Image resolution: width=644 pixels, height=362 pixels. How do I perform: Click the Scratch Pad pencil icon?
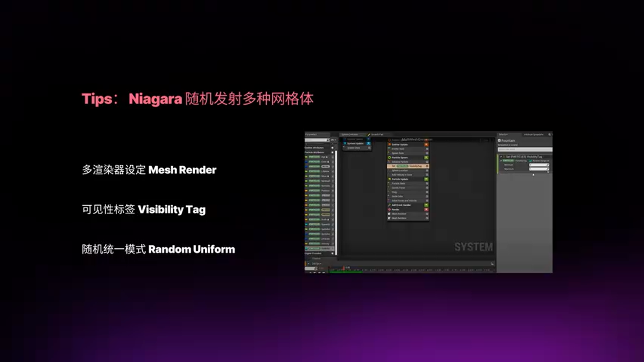(369, 134)
